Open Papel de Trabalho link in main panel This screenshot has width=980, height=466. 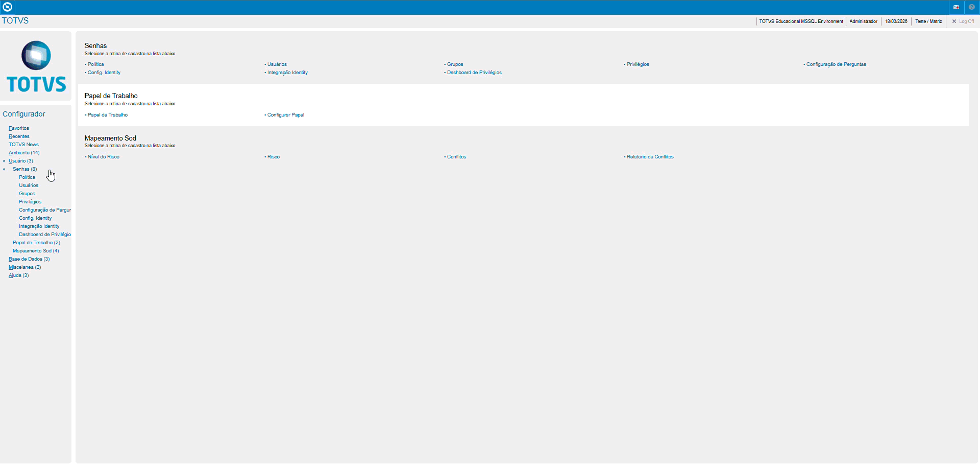pos(108,115)
